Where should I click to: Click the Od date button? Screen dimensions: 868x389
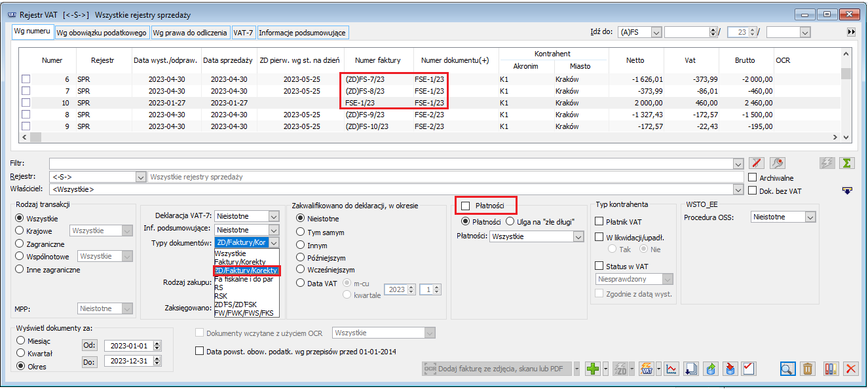(x=88, y=345)
